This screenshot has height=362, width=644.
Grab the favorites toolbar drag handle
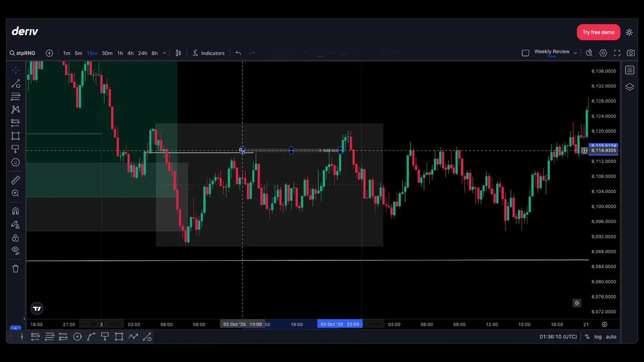[12, 337]
